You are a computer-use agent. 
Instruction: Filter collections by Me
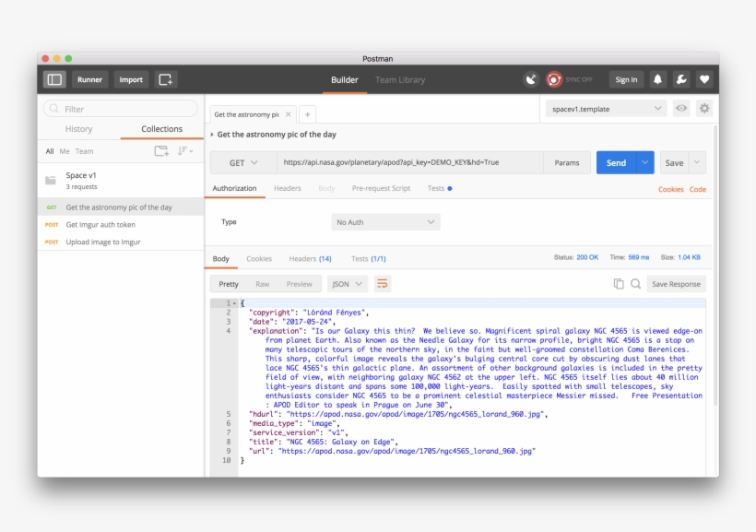[65, 151]
